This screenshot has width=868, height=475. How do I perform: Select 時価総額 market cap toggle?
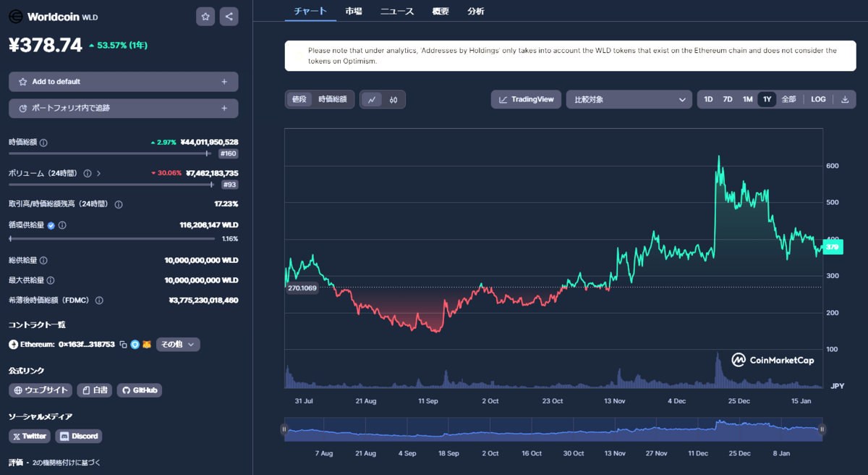(332, 99)
